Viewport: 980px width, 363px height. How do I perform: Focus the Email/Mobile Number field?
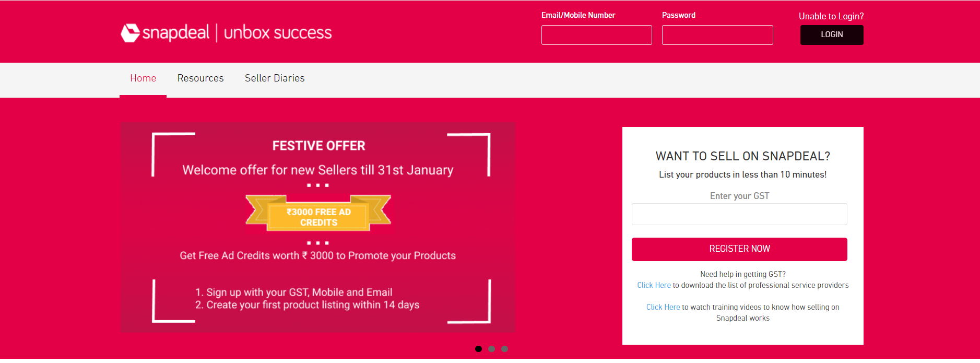597,35
